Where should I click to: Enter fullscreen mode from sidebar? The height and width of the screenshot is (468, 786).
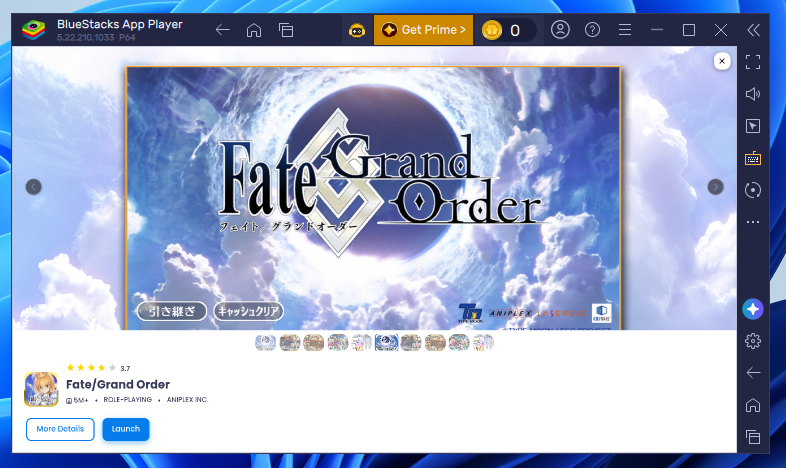click(x=753, y=62)
